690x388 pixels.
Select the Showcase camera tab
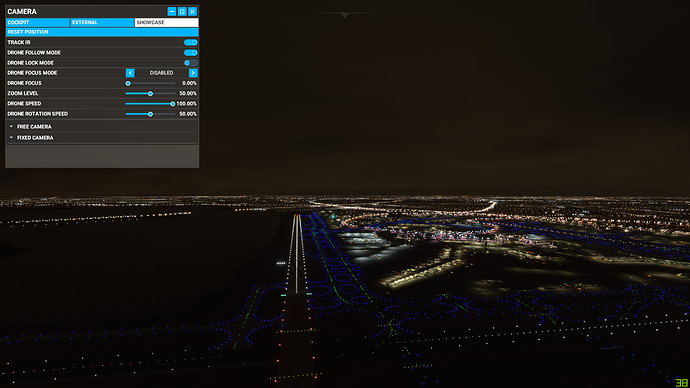pos(166,22)
